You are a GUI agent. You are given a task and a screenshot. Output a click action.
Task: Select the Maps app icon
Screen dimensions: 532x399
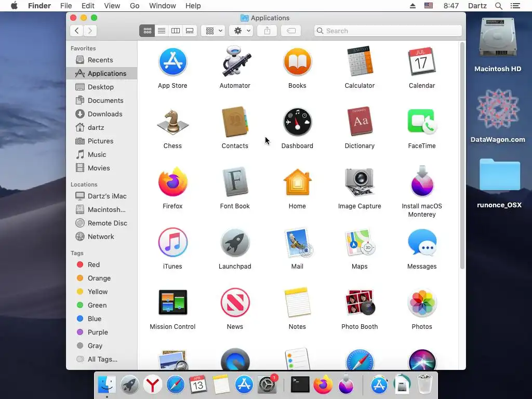click(360, 243)
